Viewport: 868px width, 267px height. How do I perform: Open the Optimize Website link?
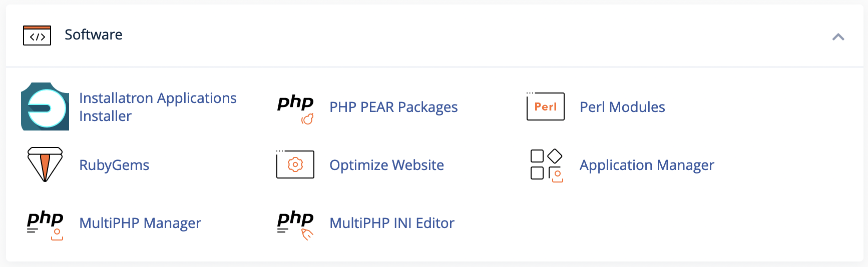pos(386,165)
